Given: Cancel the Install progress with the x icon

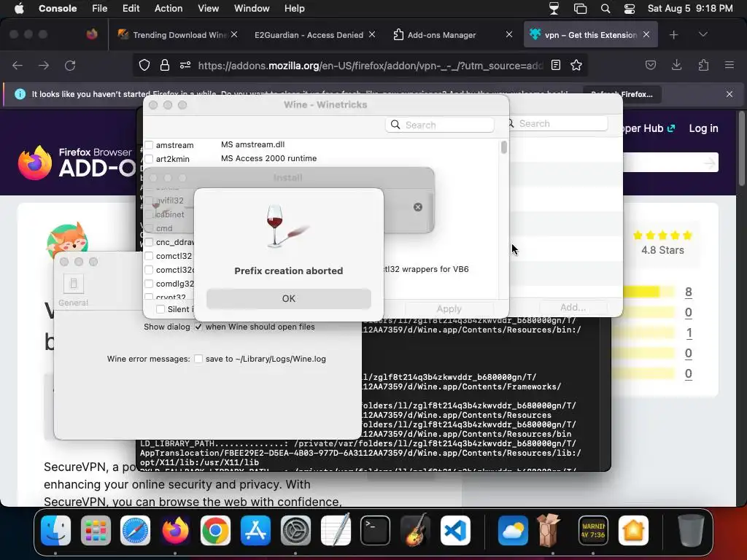Looking at the screenshot, I should pyautogui.click(x=418, y=207).
